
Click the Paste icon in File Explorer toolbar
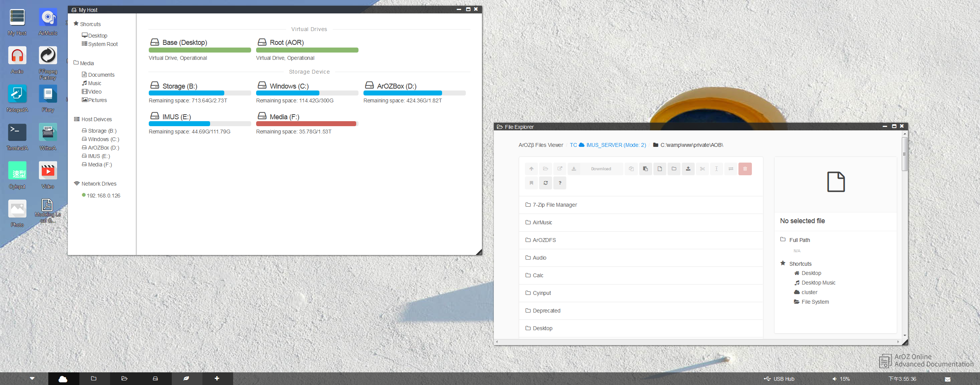(x=645, y=169)
